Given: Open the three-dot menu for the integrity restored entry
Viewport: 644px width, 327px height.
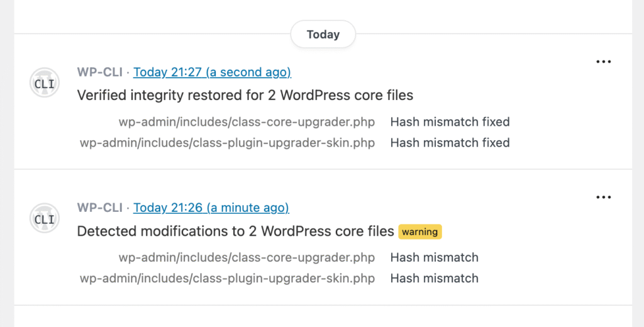Looking at the screenshot, I should click(x=603, y=62).
